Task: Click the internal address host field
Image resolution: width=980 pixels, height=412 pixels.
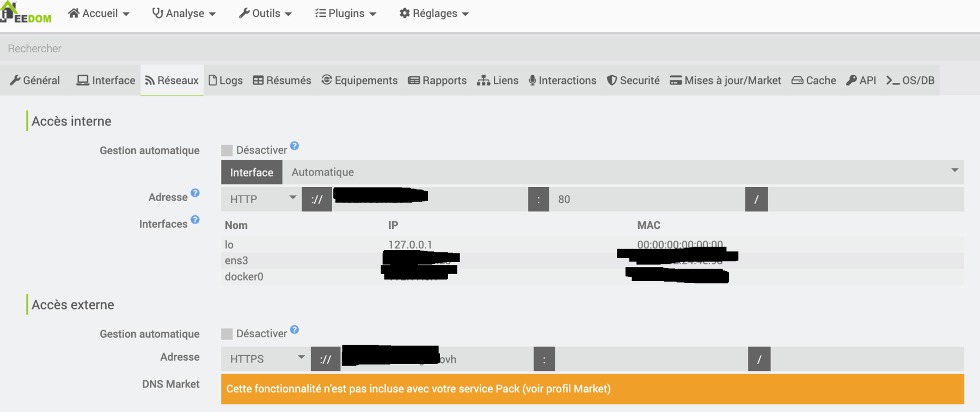Action: coord(430,199)
